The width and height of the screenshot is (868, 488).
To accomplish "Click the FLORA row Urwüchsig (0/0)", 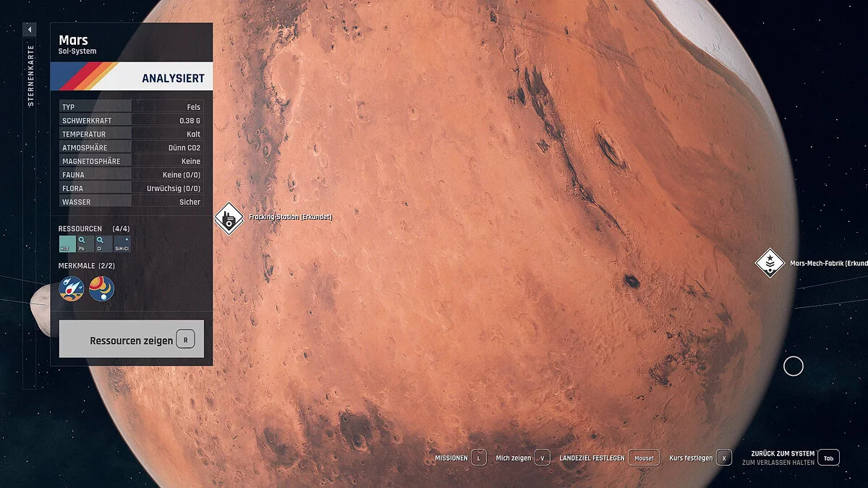I will 132,189.
